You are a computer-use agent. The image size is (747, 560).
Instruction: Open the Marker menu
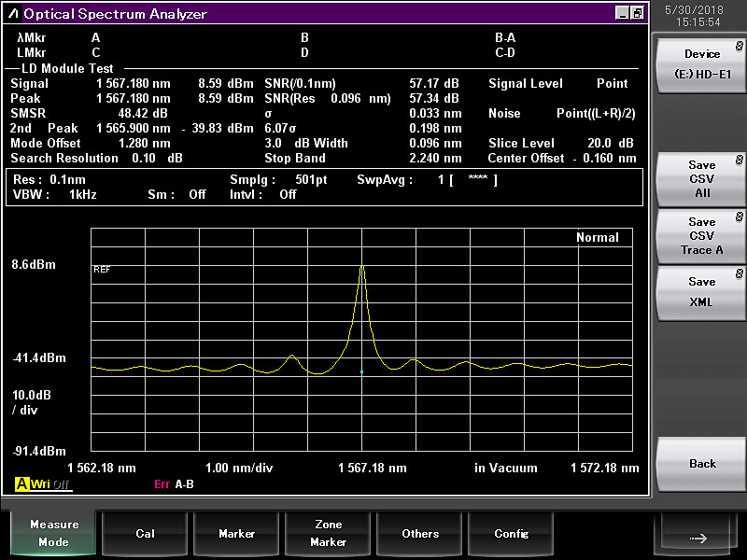(x=236, y=534)
